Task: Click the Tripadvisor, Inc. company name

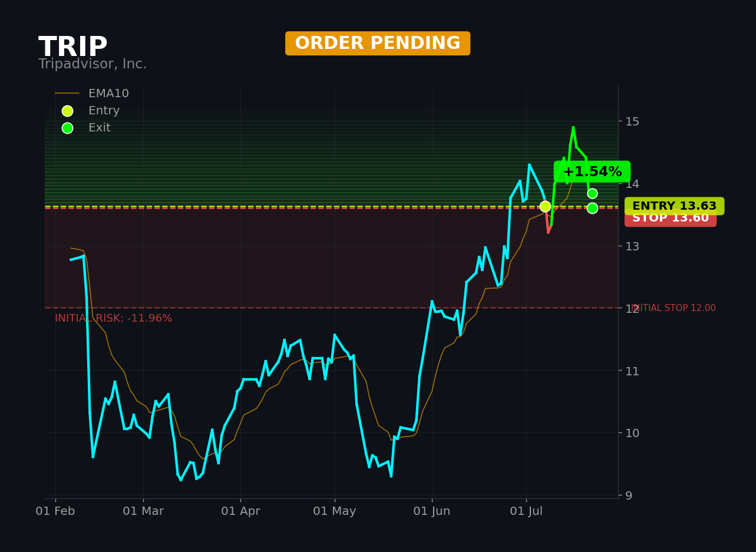Action: 93,64
